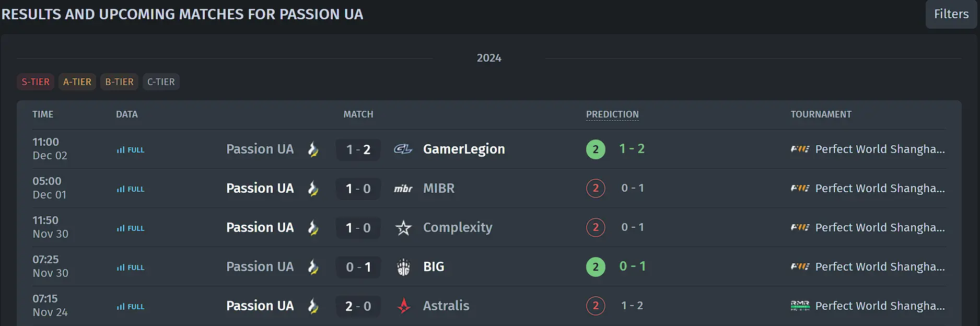Image resolution: width=980 pixels, height=326 pixels.
Task: Click FULL data icon for Dec 02 match
Action: [x=131, y=150]
